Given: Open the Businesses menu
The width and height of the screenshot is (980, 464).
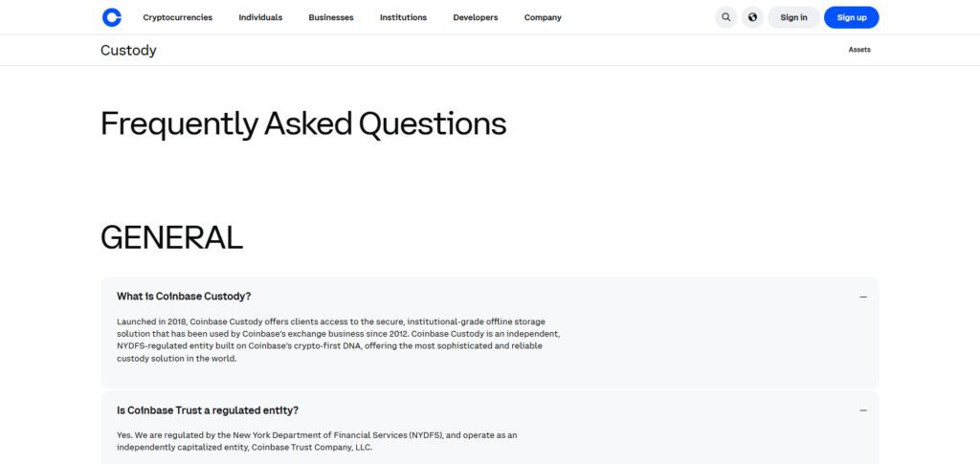Looking at the screenshot, I should click(331, 17).
